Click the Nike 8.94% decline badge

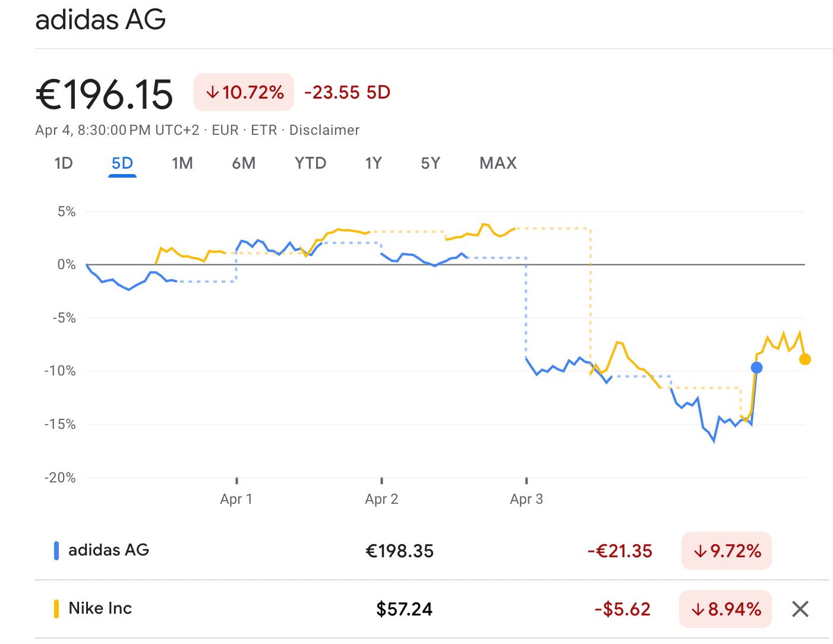725,609
